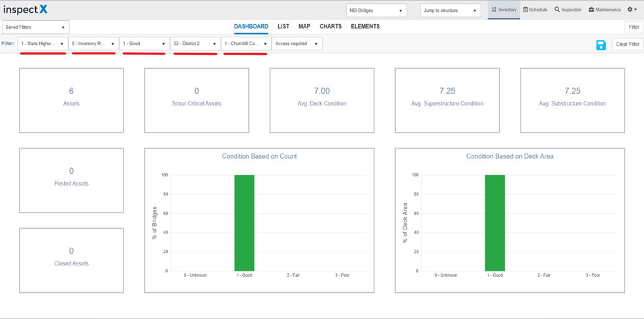
Task: Open the Inspection section
Action: [x=568, y=9]
